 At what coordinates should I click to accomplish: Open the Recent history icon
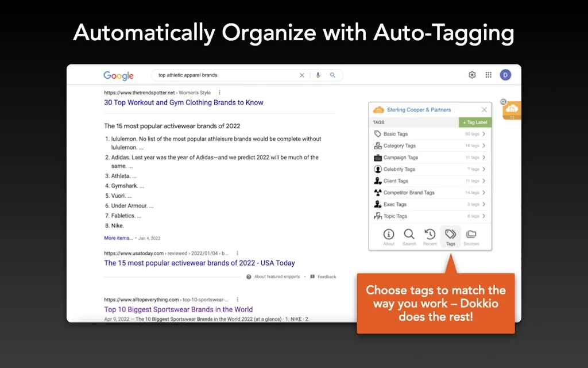pos(430,236)
